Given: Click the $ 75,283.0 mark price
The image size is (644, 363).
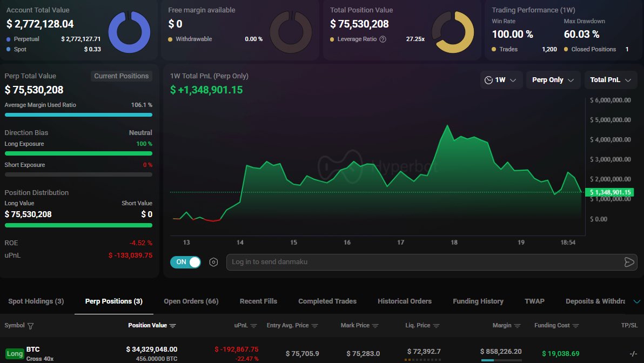Looking at the screenshot, I should coord(363,354).
